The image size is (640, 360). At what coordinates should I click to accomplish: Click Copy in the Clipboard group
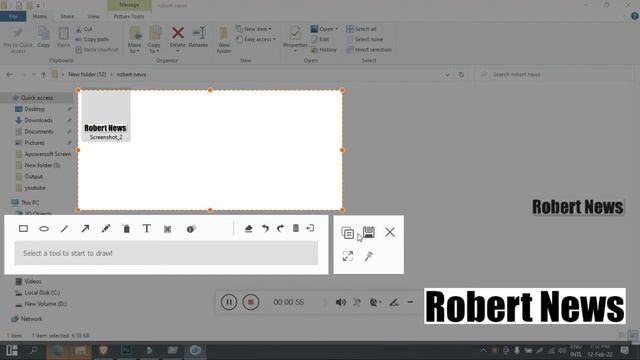tap(43, 38)
